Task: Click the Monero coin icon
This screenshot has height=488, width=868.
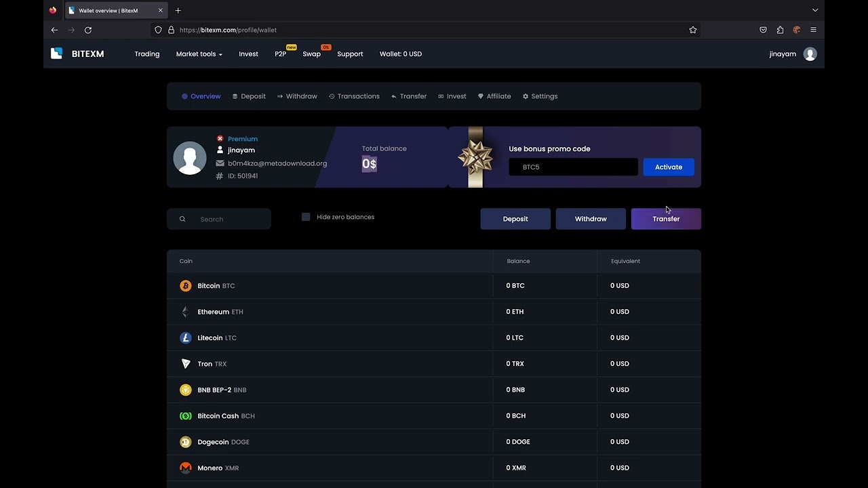Action: [185, 468]
